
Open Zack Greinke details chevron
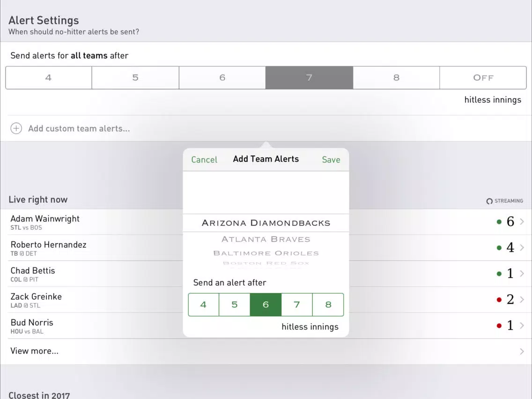pos(522,300)
